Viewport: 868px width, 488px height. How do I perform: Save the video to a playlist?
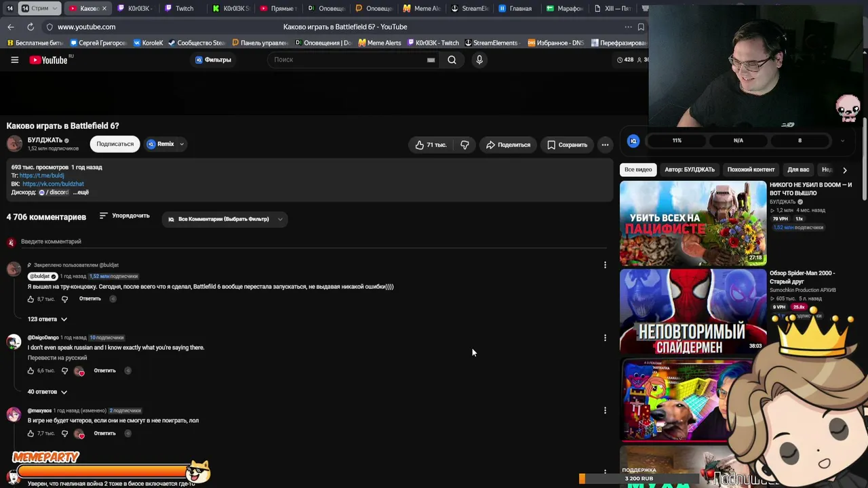pos(567,144)
